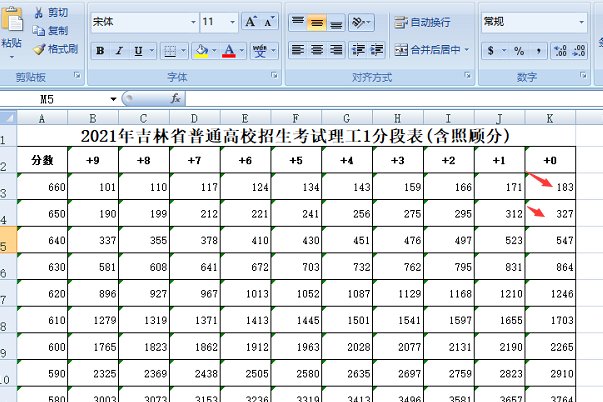Open the Alignment (对齐方式) dialog launcher
The width and height of the screenshot is (603, 402).
click(467, 75)
